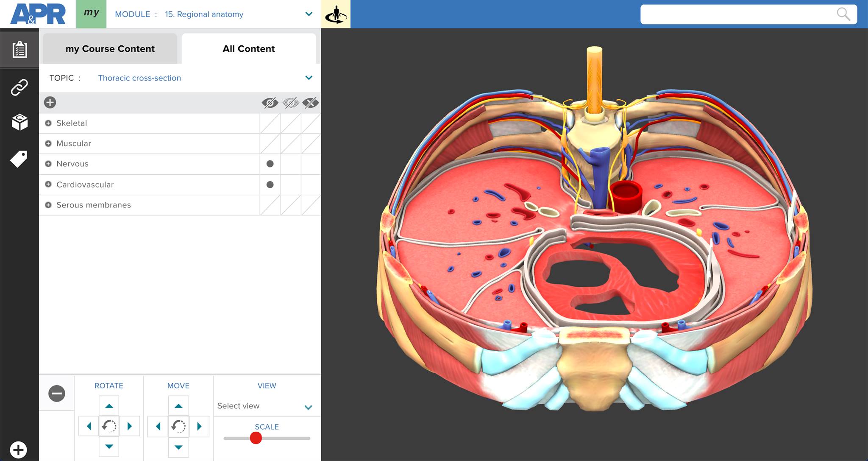
Task: Expand the Cardiovascular system row
Action: tap(48, 184)
